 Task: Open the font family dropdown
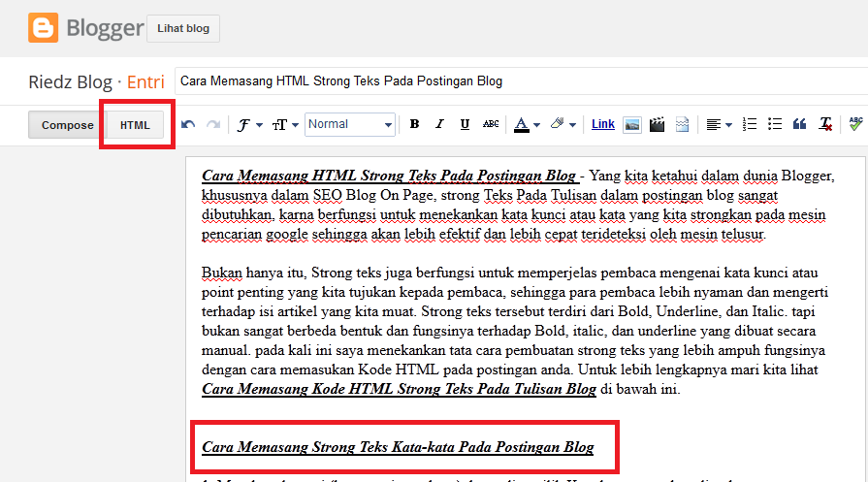point(249,125)
